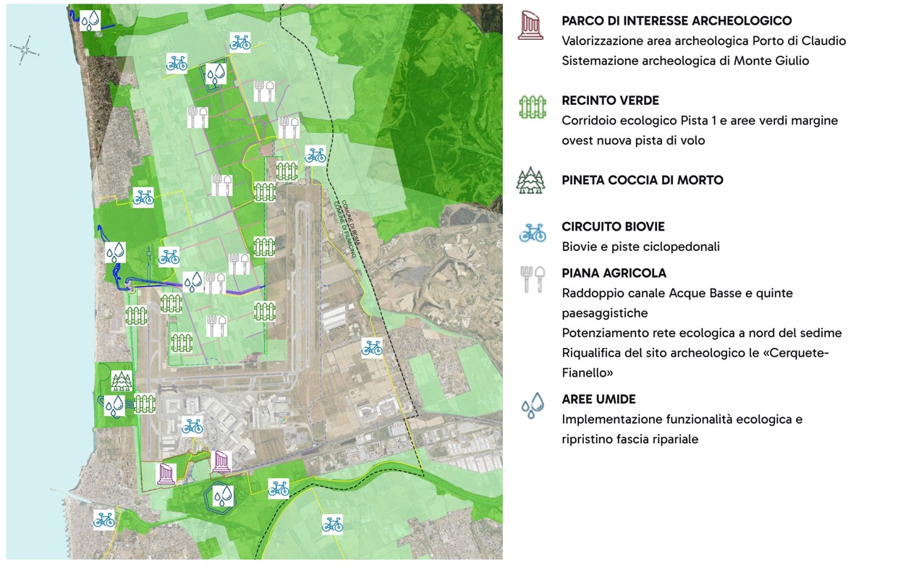Viewport: 924px width, 572px height.
Task: Click the lowest fork and spoon map icon
Action: pyautogui.click(x=217, y=325)
